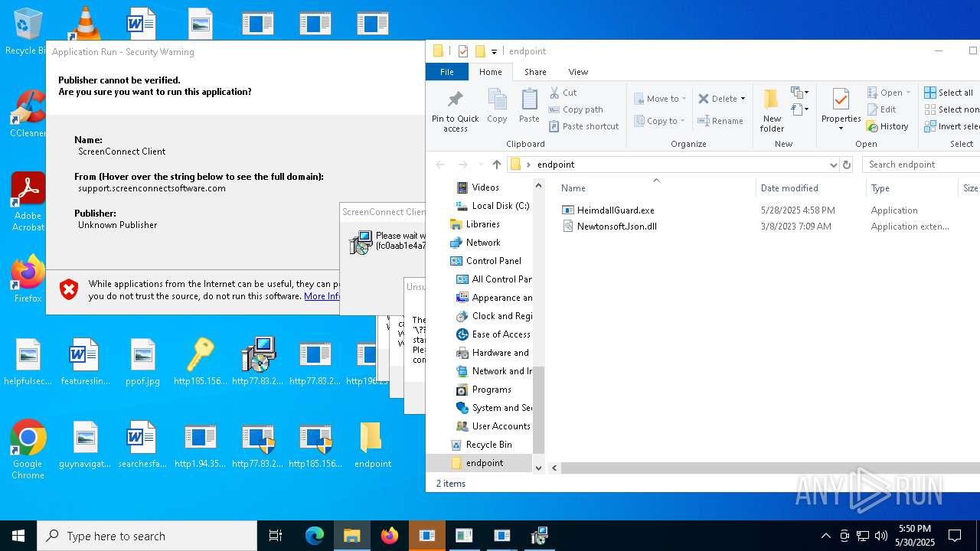Open Microsoft Edge from taskbar
Viewport: 980px width, 551px height.
click(x=315, y=536)
